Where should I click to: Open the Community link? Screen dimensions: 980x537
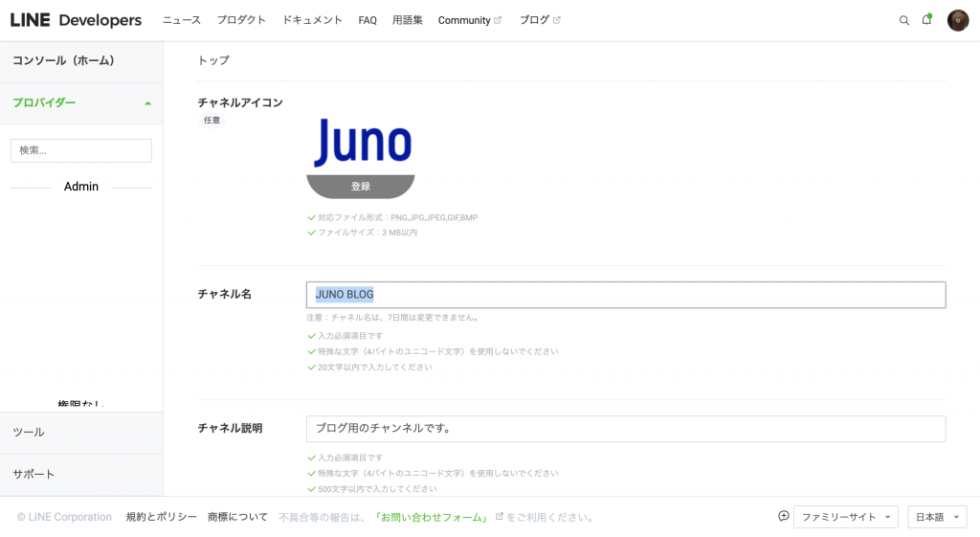point(464,20)
